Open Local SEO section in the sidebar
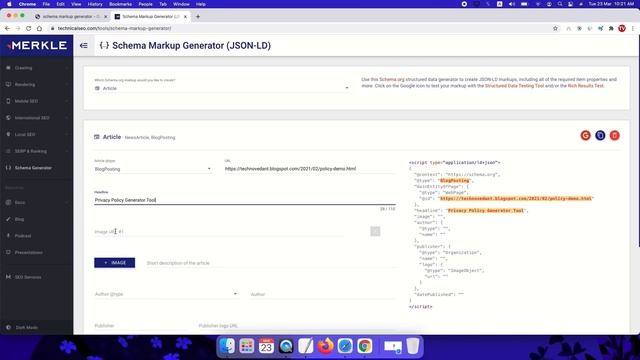This screenshot has height=360, width=640. [x=37, y=134]
